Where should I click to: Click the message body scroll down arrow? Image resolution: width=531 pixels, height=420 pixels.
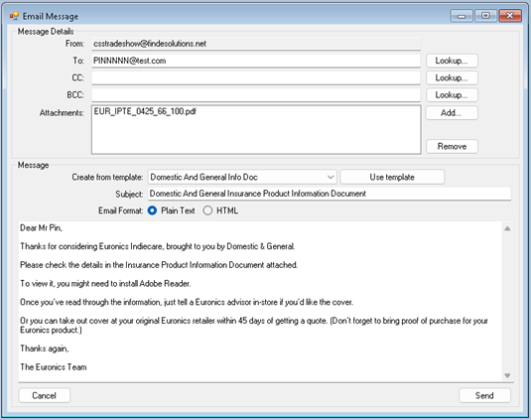point(507,375)
